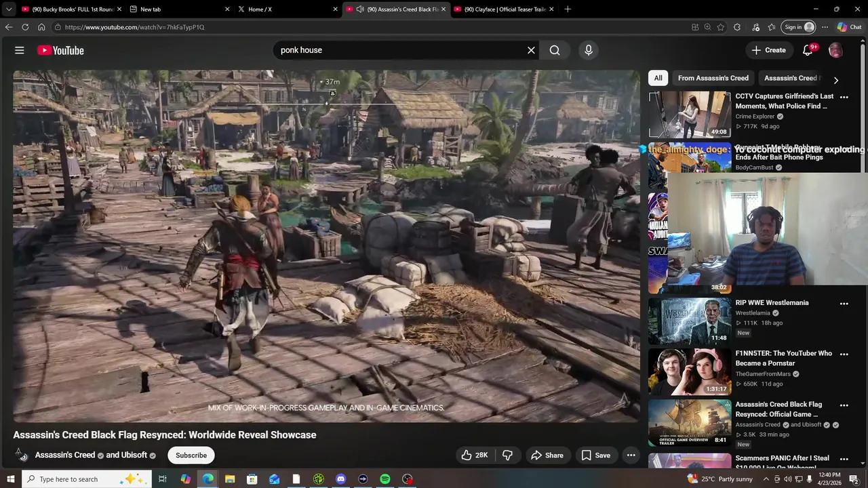Open options for Scammers PANIC video
868x488 pixels.
(x=844, y=459)
